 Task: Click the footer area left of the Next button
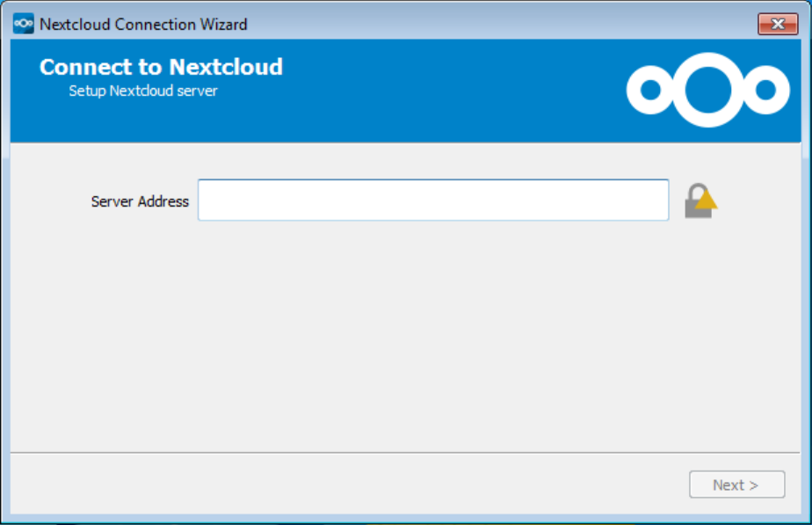click(x=352, y=485)
